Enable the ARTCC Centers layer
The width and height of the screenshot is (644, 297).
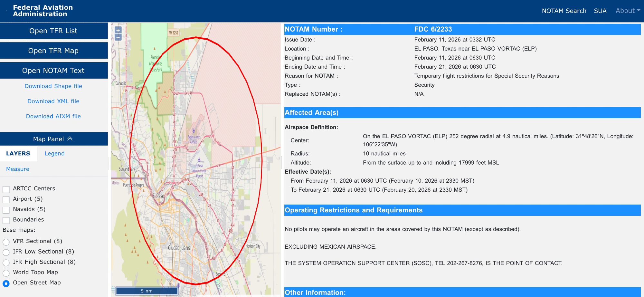pyautogui.click(x=6, y=189)
